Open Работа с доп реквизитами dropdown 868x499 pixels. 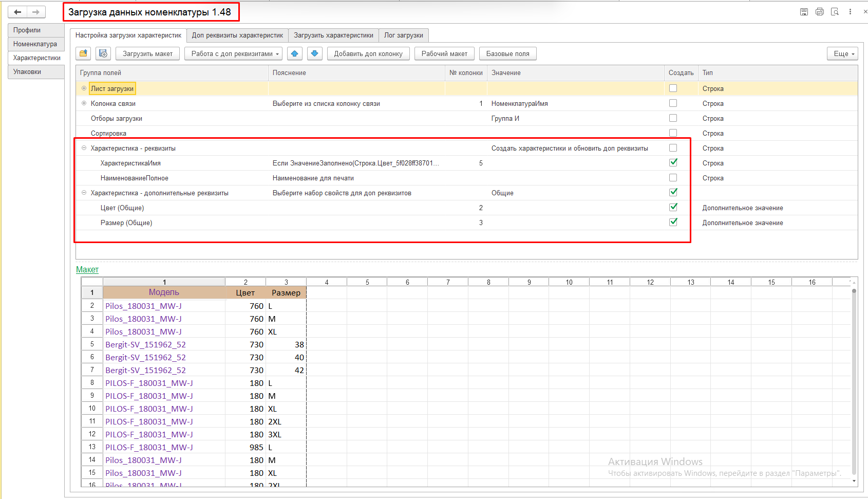(233, 53)
